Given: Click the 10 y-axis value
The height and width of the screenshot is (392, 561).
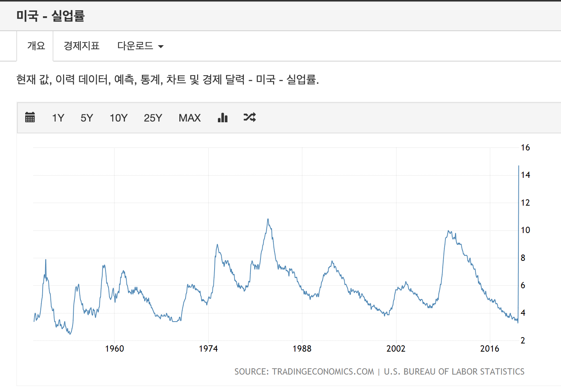Looking at the screenshot, I should coord(525,230).
